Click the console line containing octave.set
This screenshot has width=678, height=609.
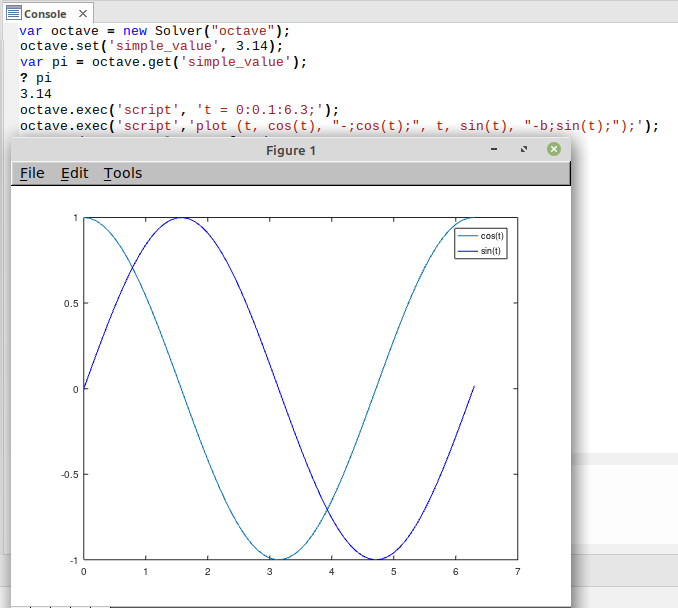click(x=151, y=46)
